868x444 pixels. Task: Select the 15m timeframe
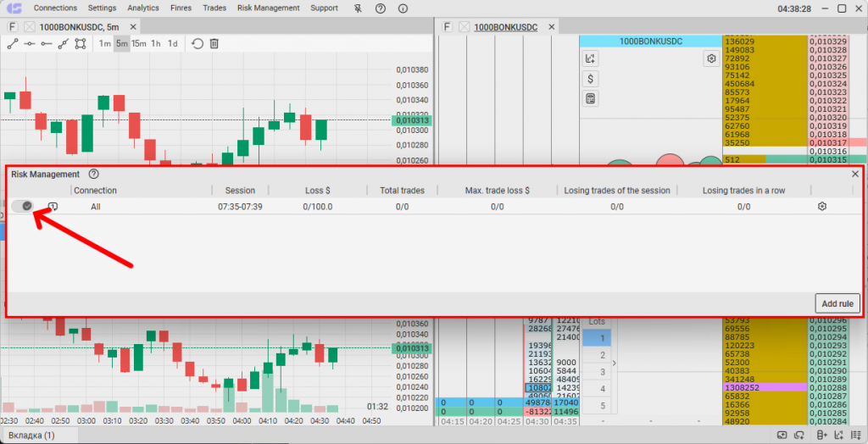[x=139, y=44]
